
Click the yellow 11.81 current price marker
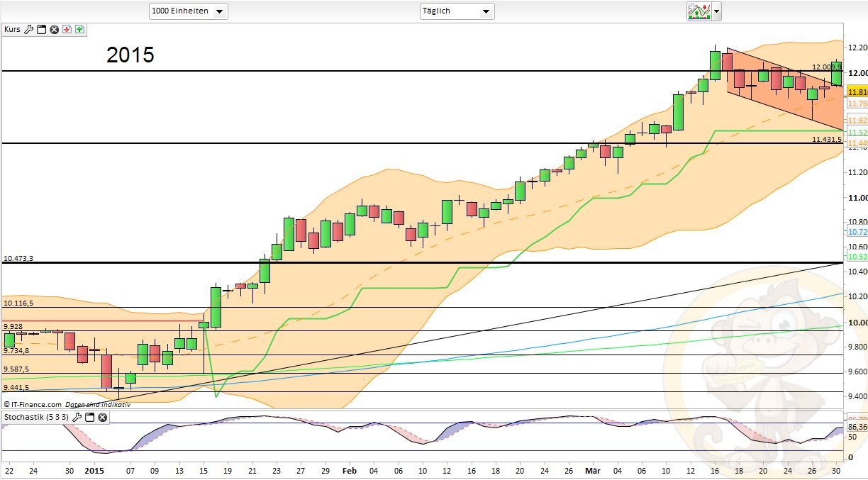point(857,92)
